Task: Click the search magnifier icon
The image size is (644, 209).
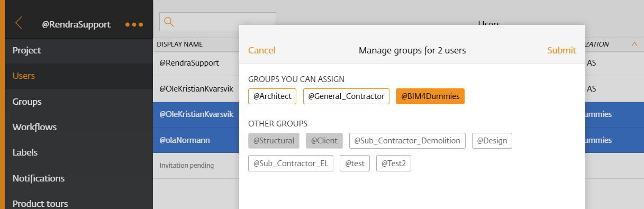Action: (x=169, y=22)
